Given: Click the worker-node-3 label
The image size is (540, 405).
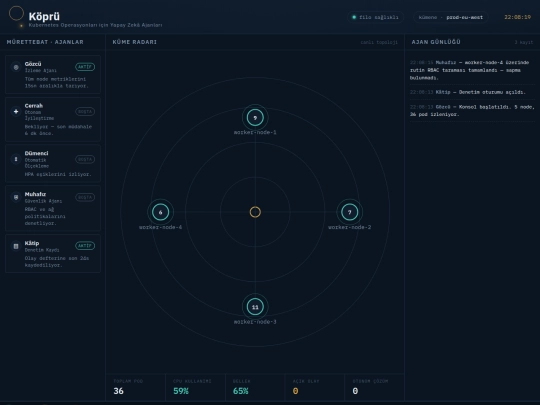Looking at the screenshot, I should point(255,322).
